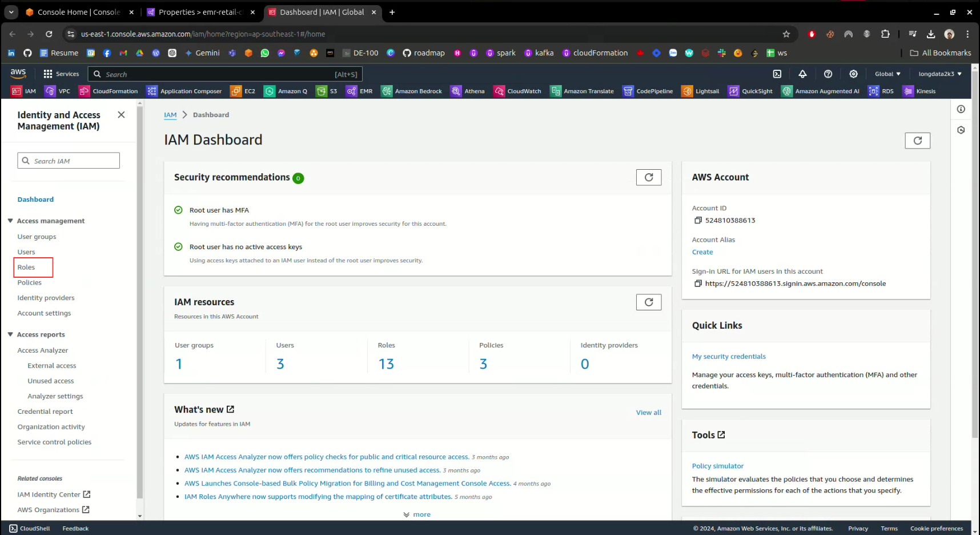Click the notifications bell icon
980x535 pixels.
pos(802,74)
